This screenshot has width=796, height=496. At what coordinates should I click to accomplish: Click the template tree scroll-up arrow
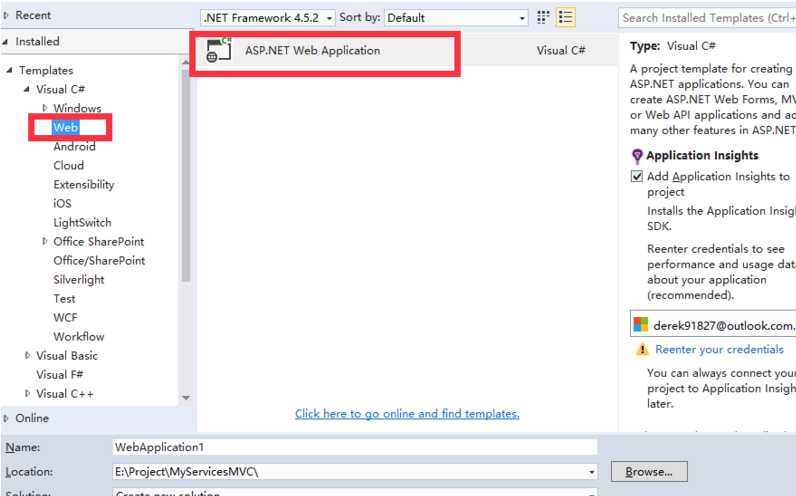186,62
